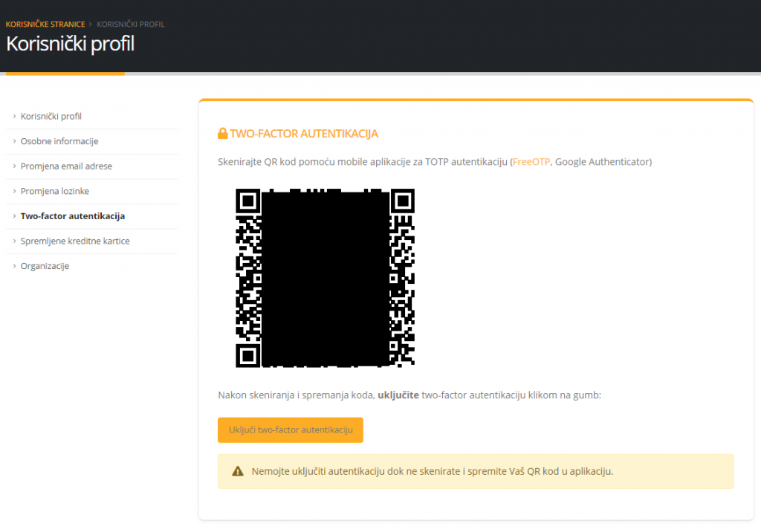Click the warning triangle icon in the yellow alert

coord(238,471)
